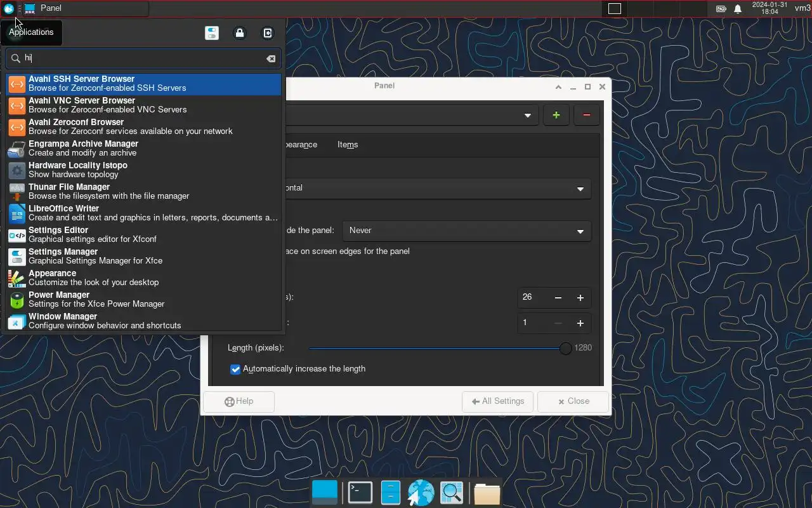The height and width of the screenshot is (508, 812).
Task: Open LibreOffice Writer icon
Action: coord(17,213)
